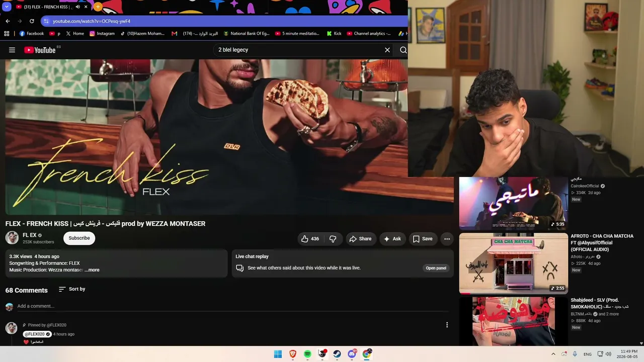Go to the YouTube home logo

point(40,50)
